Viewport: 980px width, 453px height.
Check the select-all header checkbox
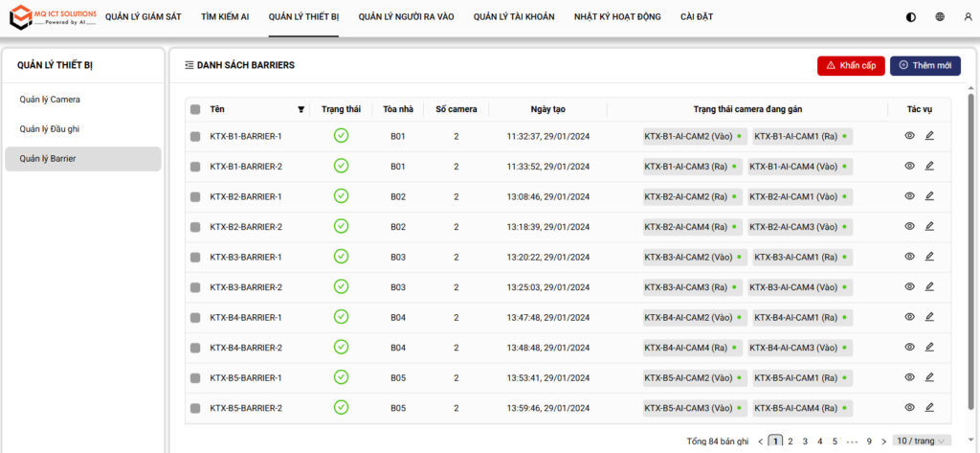click(x=195, y=109)
